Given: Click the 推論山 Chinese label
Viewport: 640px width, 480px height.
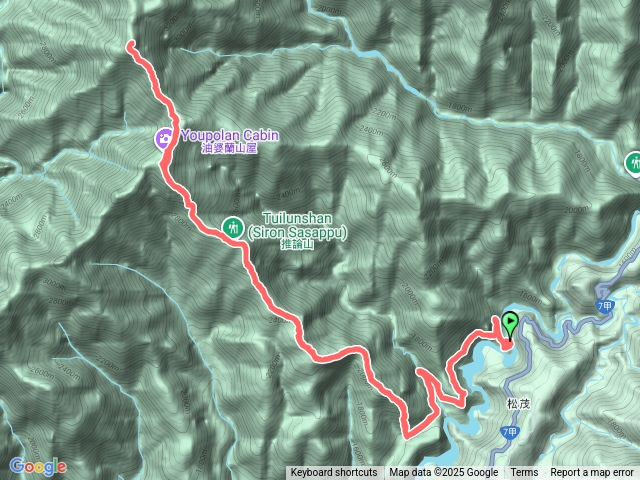Looking at the screenshot, I should tap(298, 244).
